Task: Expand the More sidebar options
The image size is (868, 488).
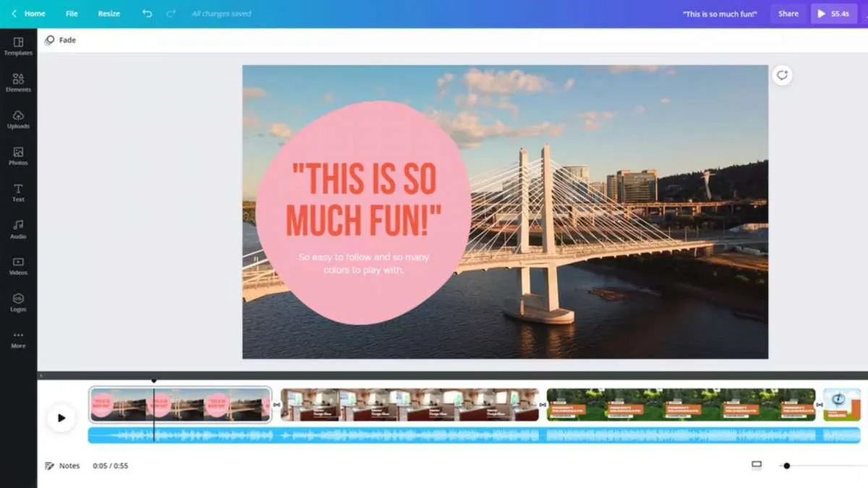Action: (x=18, y=338)
